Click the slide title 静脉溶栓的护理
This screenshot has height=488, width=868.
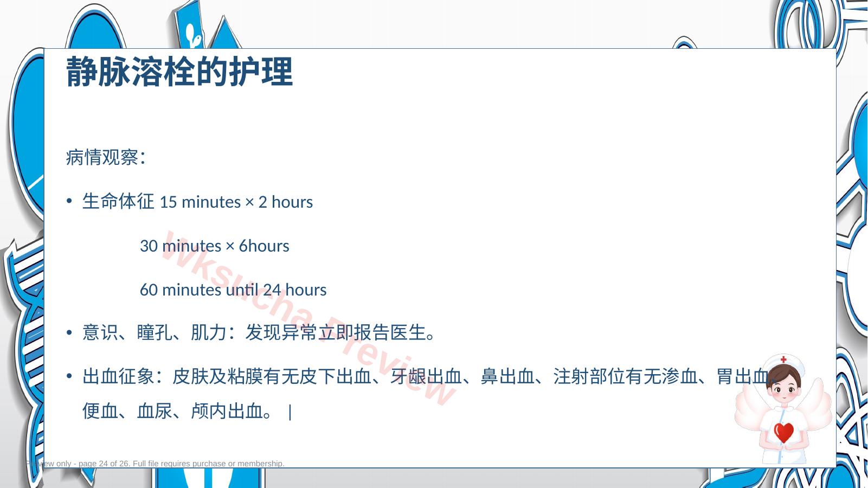pos(179,72)
